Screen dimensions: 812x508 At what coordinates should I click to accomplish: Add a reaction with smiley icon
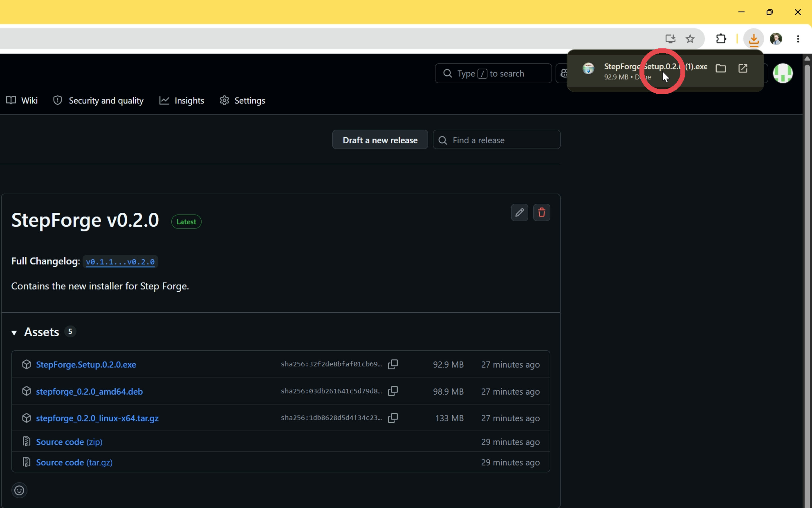tap(19, 490)
